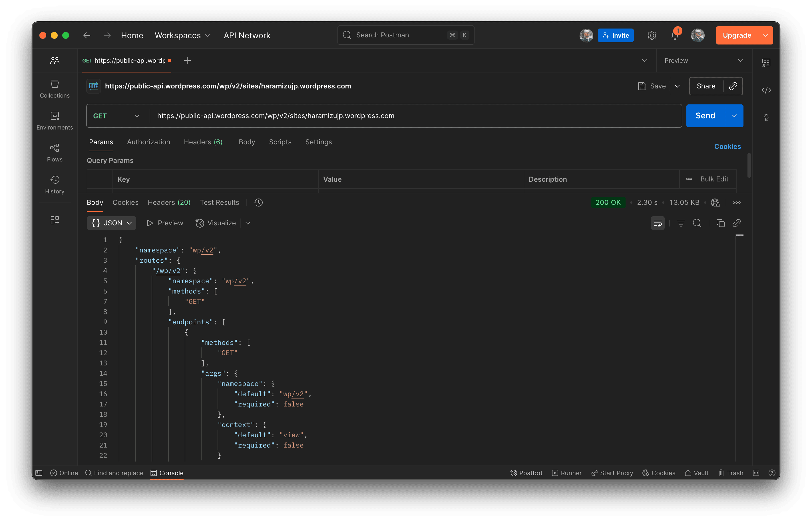Toggle word wrap in response viewer
Image resolution: width=812 pixels, height=522 pixels.
point(657,223)
